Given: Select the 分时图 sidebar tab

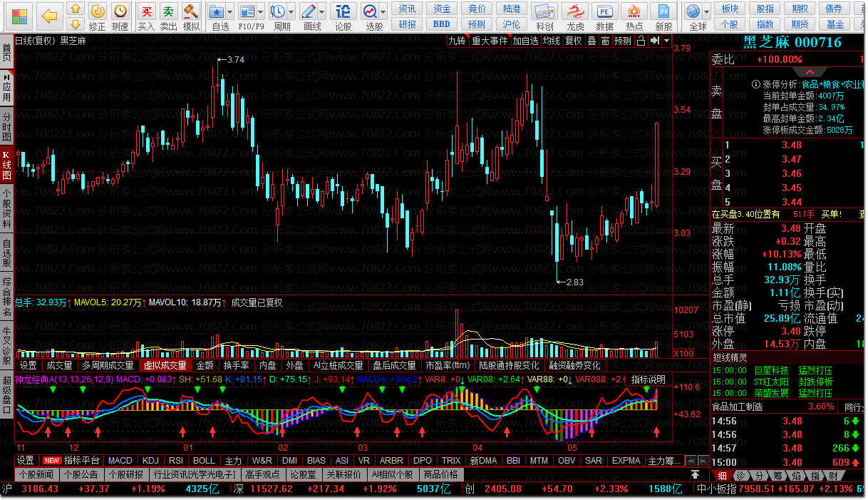Looking at the screenshot, I should click(6, 126).
